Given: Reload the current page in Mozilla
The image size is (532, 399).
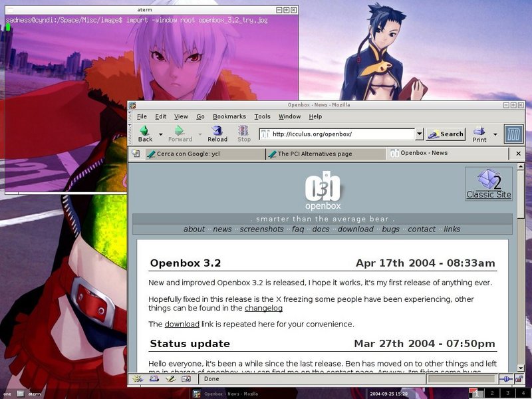Looking at the screenshot, I should click(217, 134).
